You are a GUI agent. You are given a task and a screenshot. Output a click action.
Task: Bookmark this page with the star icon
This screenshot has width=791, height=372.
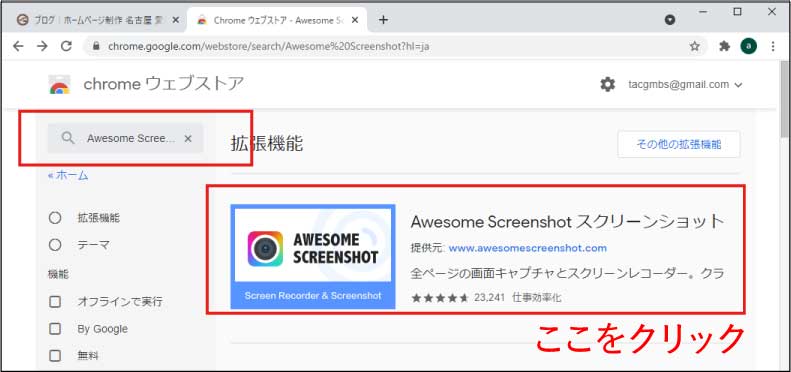(695, 46)
